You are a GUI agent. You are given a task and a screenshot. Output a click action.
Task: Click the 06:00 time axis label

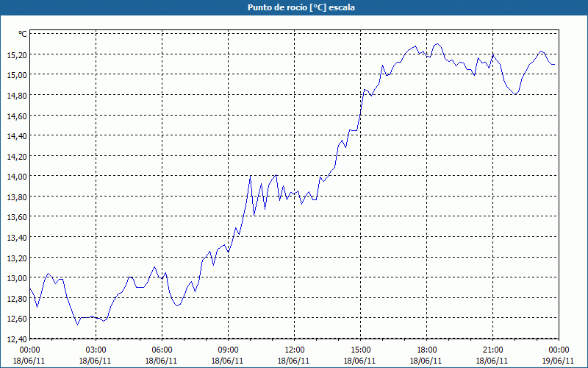pos(161,350)
